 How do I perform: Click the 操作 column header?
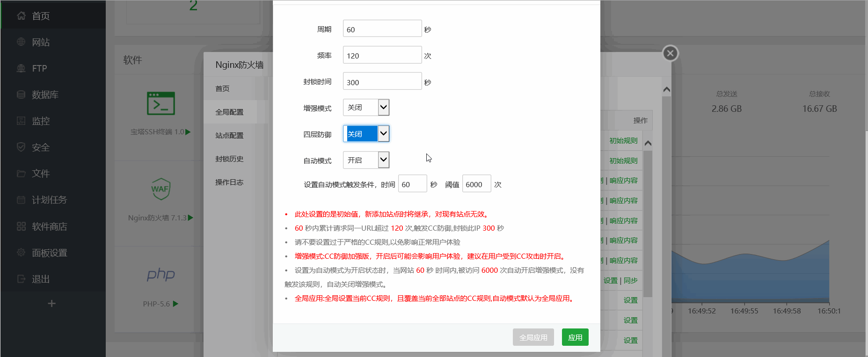(641, 121)
